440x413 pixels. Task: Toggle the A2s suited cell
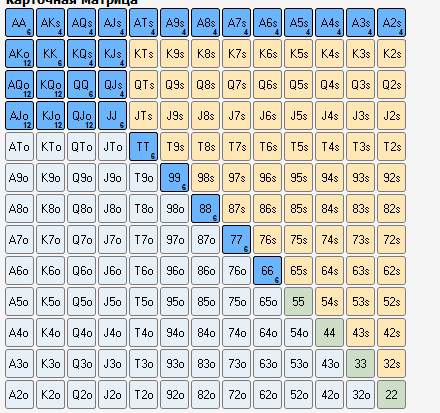click(391, 23)
